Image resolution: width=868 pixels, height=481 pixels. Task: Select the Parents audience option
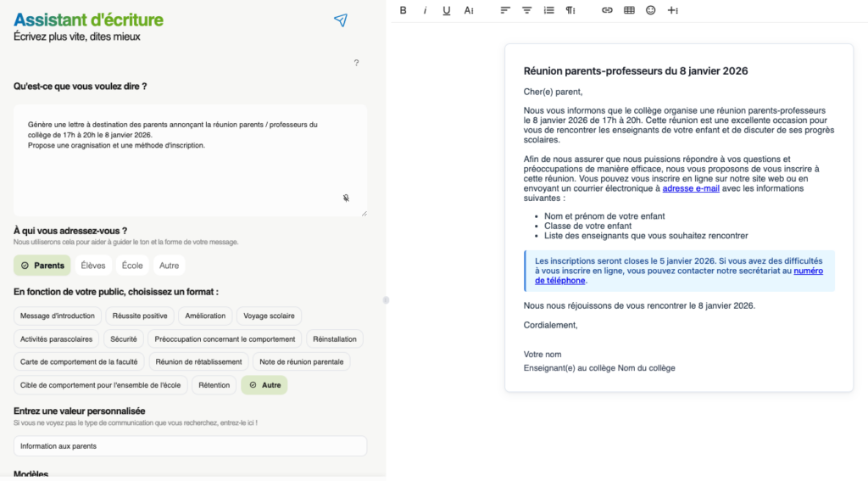click(x=42, y=266)
